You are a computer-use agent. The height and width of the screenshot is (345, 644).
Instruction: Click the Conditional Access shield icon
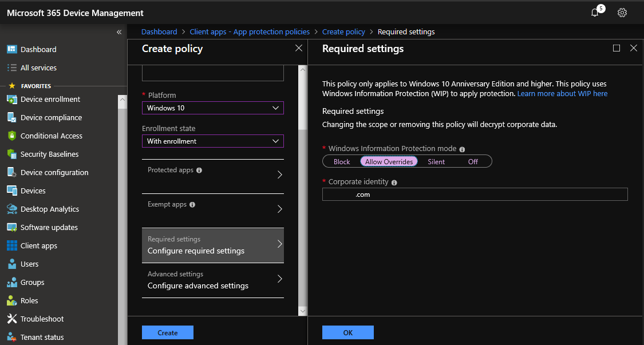(12, 136)
